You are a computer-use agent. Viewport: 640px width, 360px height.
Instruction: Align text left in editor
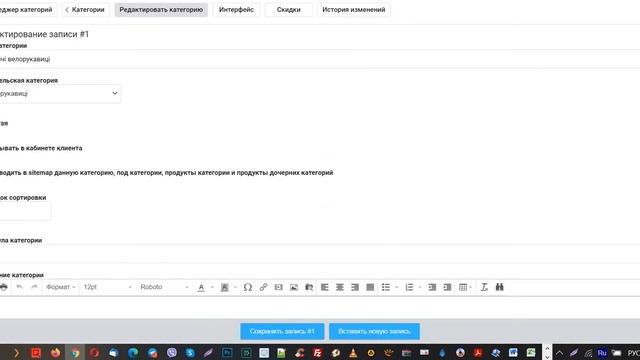(324, 287)
